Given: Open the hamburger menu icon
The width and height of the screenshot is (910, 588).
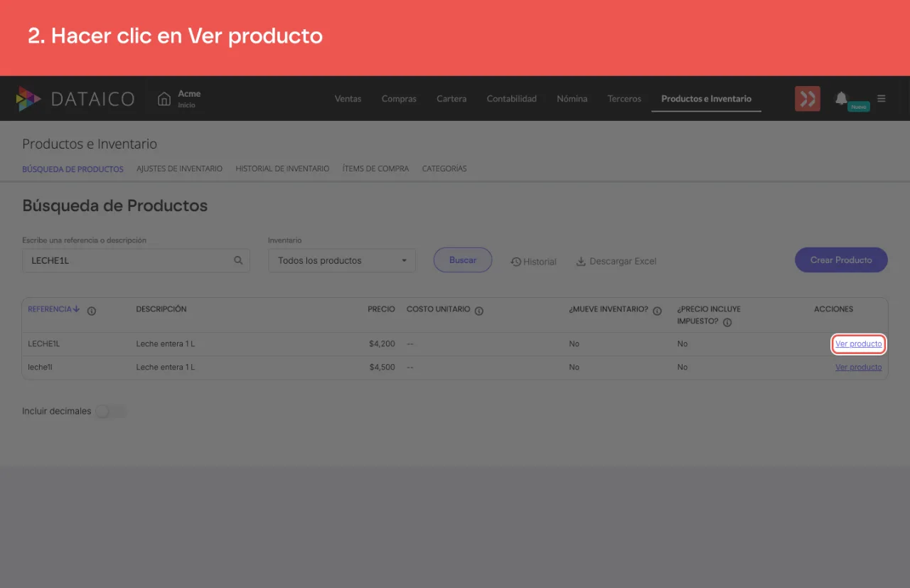Looking at the screenshot, I should pyautogui.click(x=882, y=98).
